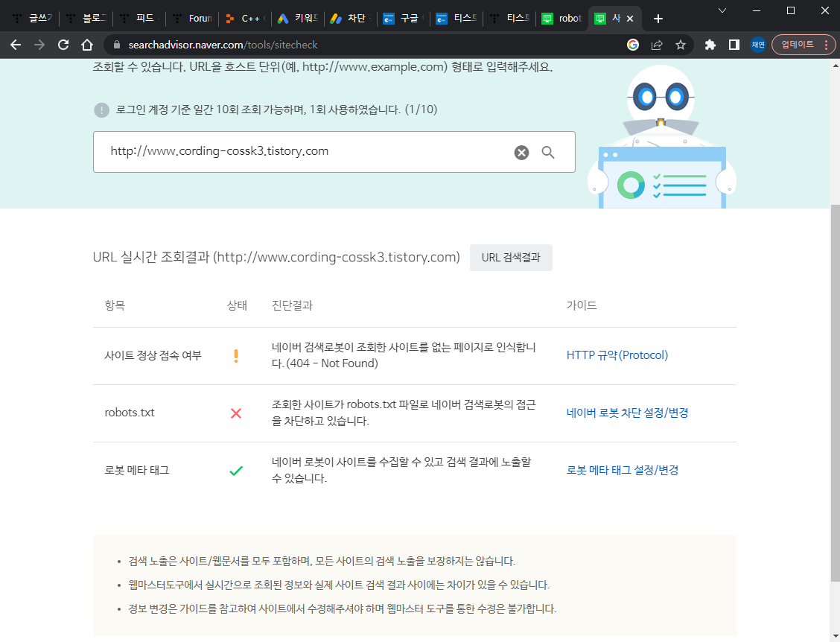Select the 사이트 정상 접속 여부 row label
The image size is (840, 642).
point(153,356)
